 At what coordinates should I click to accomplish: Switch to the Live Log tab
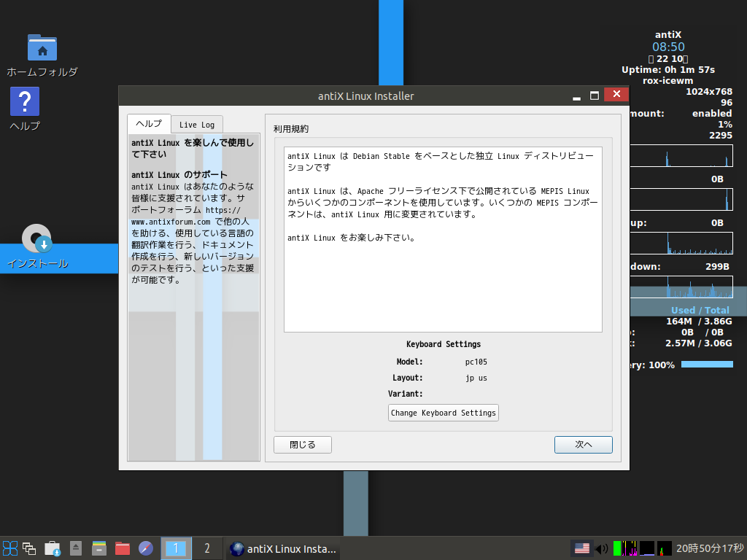[x=197, y=125]
